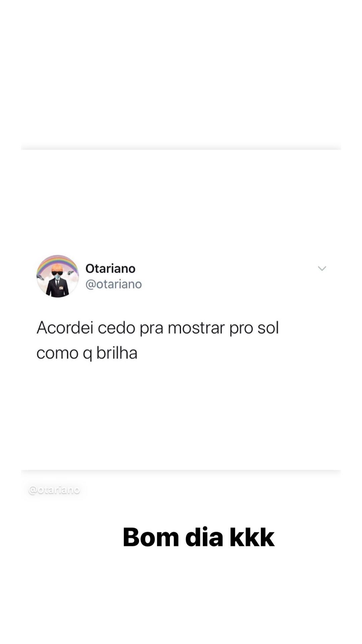Select the "Bom dia kkk" caption

tap(198, 537)
